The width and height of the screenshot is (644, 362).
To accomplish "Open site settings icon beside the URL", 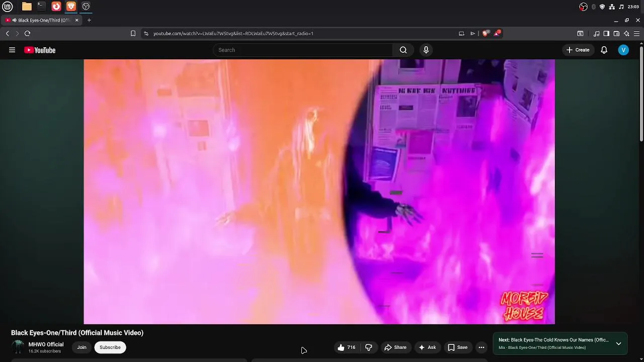I will point(146,33).
